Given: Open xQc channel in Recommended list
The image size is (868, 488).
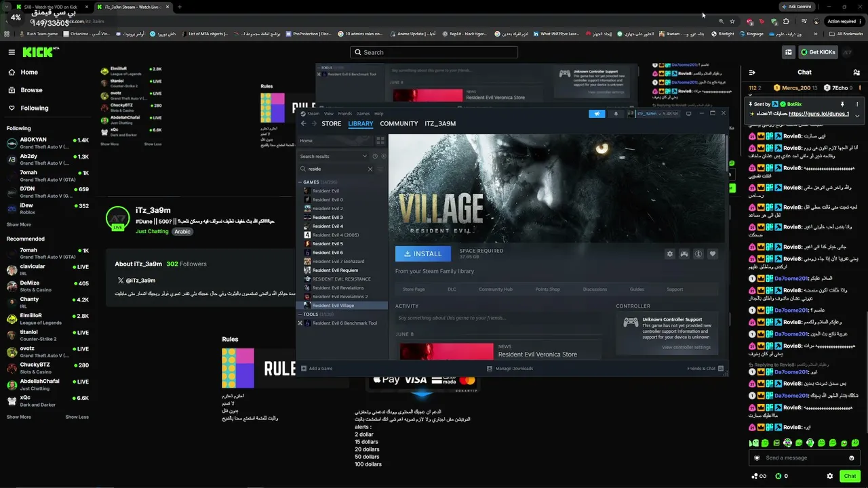Looking at the screenshot, I should click(47, 401).
